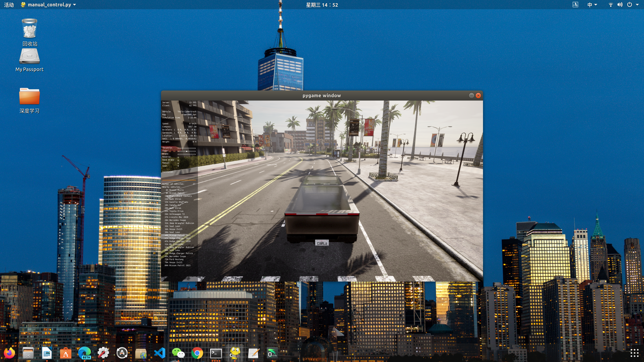
Task: Click the pygame snake icon in the dock
Action: click(235, 353)
